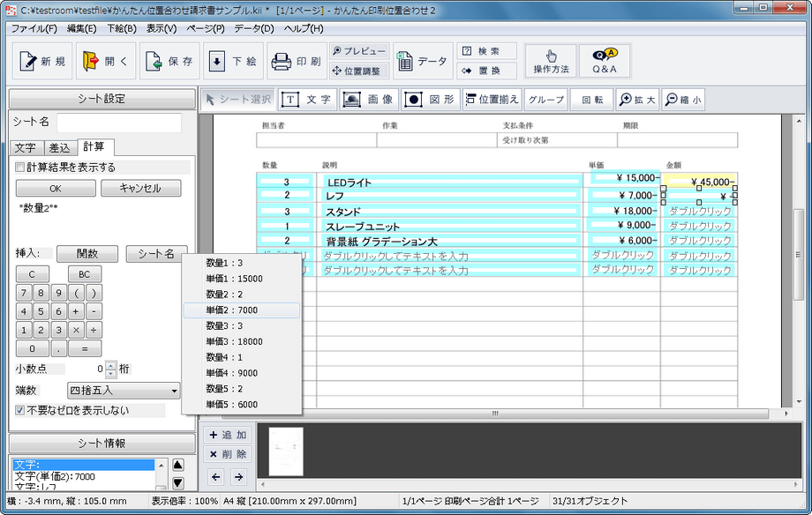Image resolution: width=812 pixels, height=515 pixels.
Task: Switch to the 文字 tab
Action: (x=26, y=147)
